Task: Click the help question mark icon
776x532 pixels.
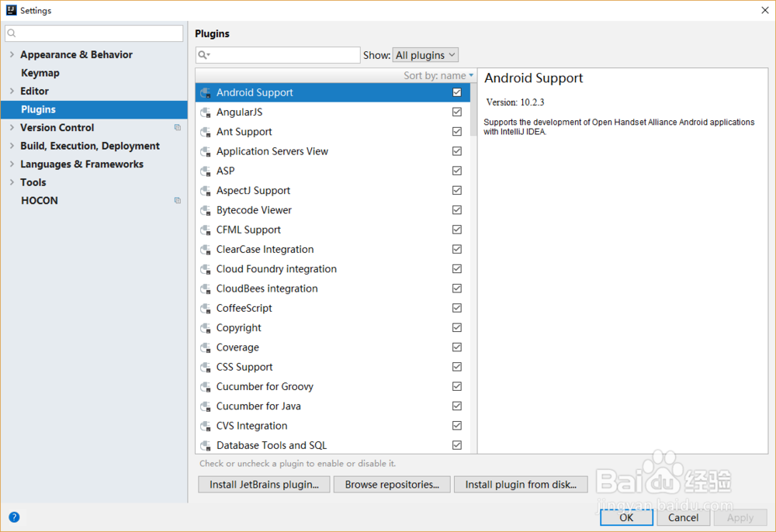Action: (x=14, y=517)
